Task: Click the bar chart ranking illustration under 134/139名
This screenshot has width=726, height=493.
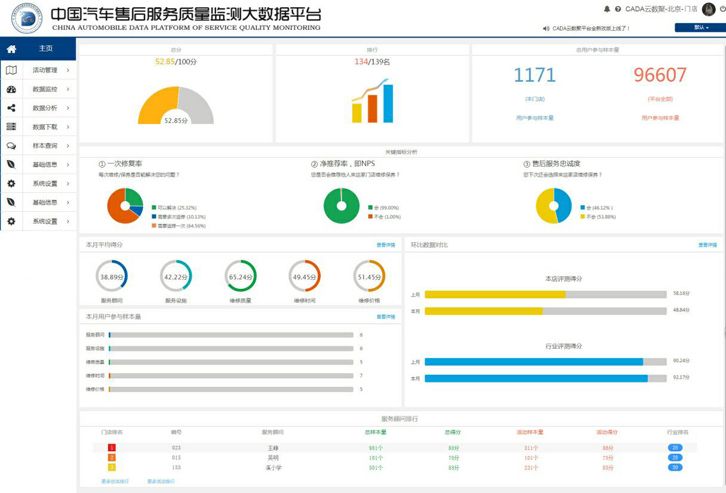Action: (x=373, y=101)
